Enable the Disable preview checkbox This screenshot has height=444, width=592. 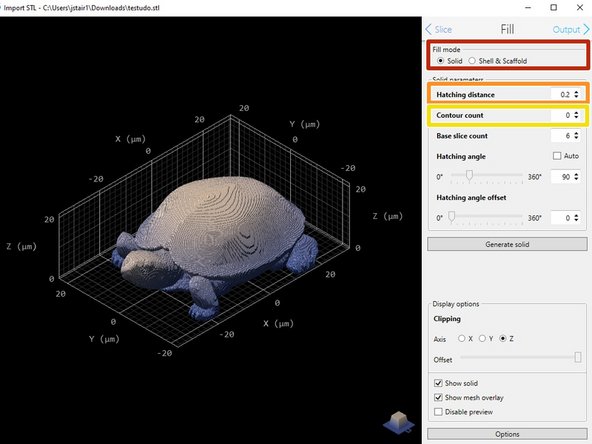[x=438, y=412]
